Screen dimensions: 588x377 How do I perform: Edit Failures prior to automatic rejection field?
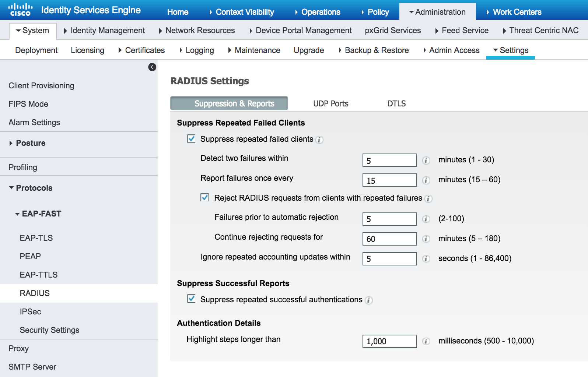(x=390, y=219)
